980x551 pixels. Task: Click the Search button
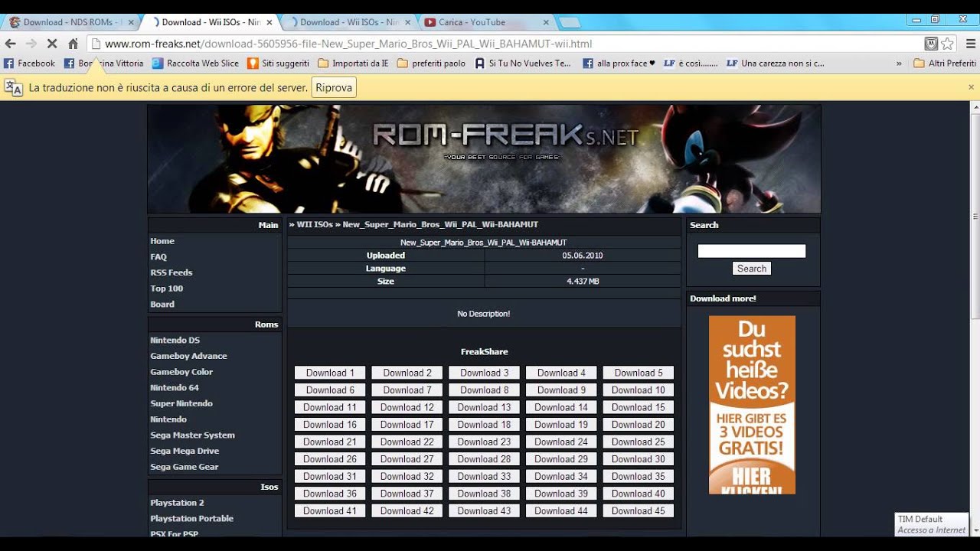click(x=752, y=269)
